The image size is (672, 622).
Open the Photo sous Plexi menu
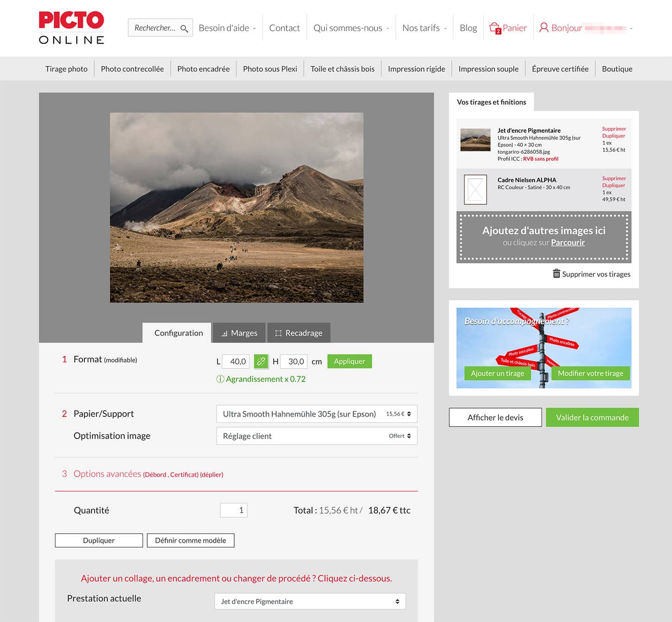pos(270,69)
